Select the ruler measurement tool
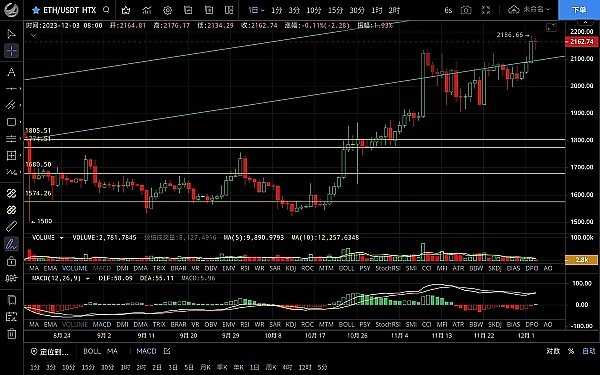Screen dimensions: 600x375 point(11,226)
